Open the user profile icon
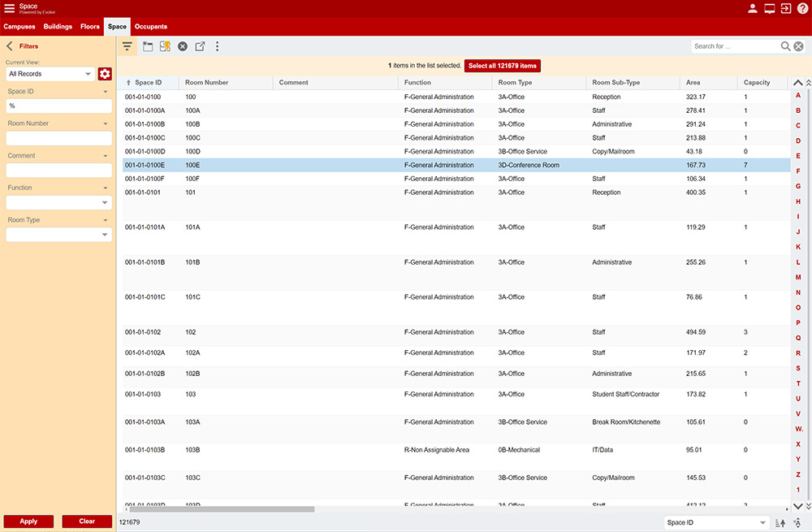 [x=753, y=8]
